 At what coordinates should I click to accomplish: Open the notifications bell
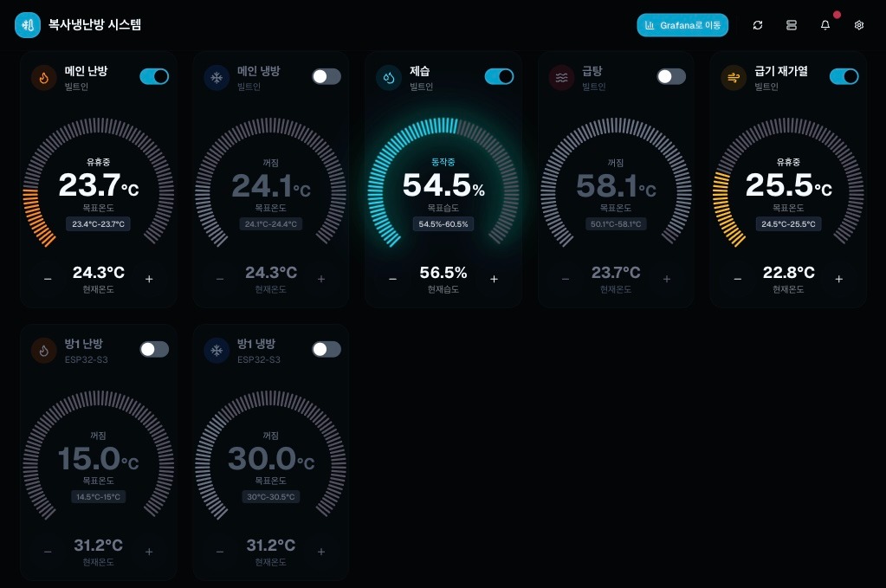click(x=825, y=25)
